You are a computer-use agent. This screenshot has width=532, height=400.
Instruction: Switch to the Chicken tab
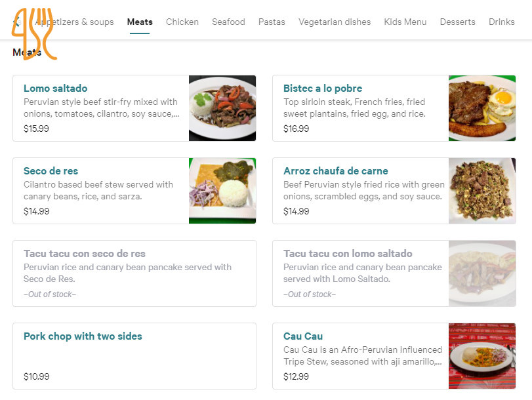(182, 22)
